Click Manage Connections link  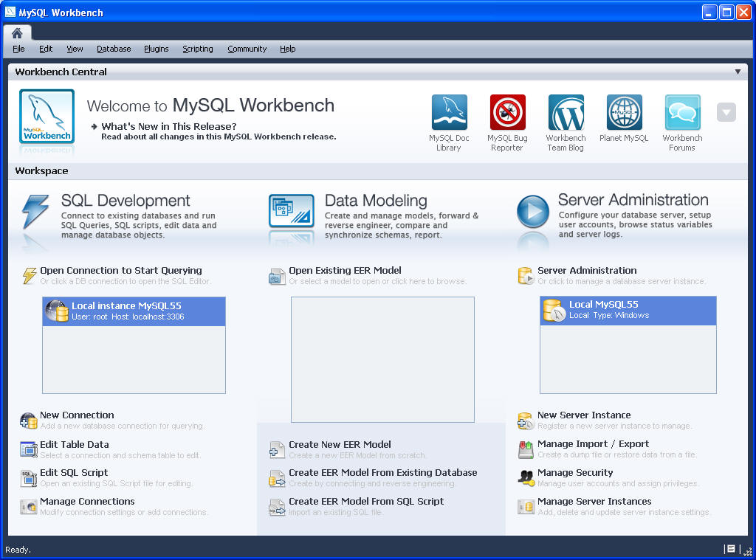point(87,501)
